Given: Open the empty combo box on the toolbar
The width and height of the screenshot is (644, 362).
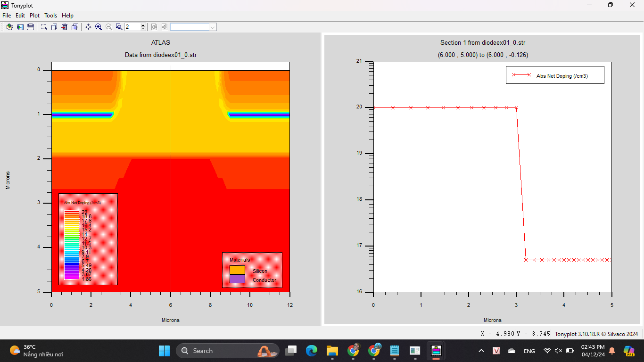Looking at the screenshot, I should tap(193, 27).
